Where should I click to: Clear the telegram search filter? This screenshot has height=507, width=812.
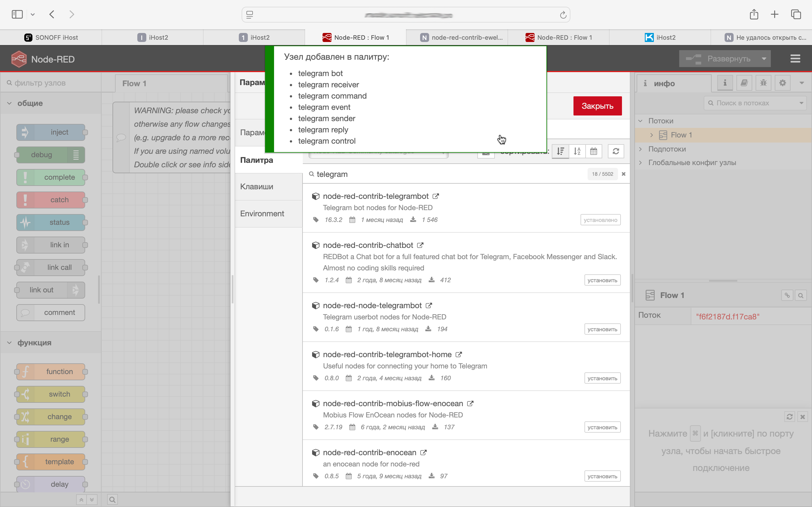tap(623, 174)
